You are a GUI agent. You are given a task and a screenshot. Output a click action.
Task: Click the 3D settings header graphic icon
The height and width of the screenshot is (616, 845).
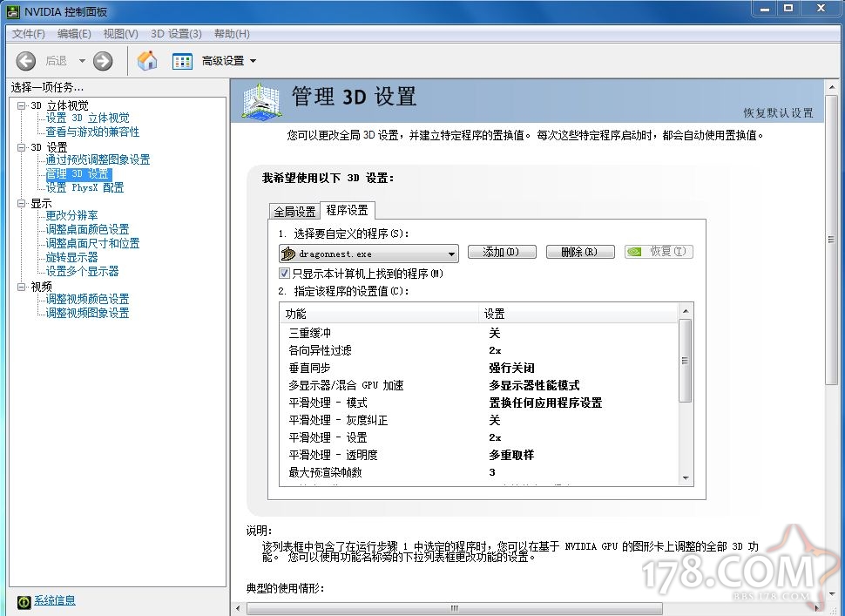[x=262, y=101]
